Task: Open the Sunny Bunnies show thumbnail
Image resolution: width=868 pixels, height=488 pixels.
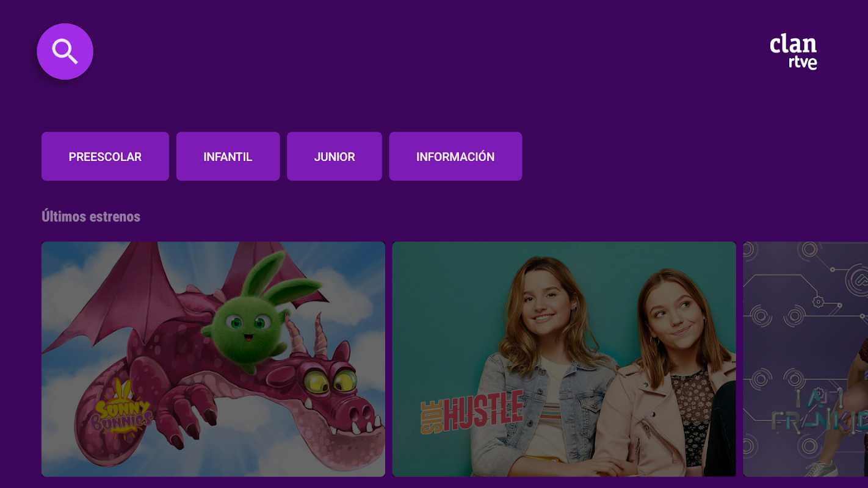Action: [x=213, y=359]
